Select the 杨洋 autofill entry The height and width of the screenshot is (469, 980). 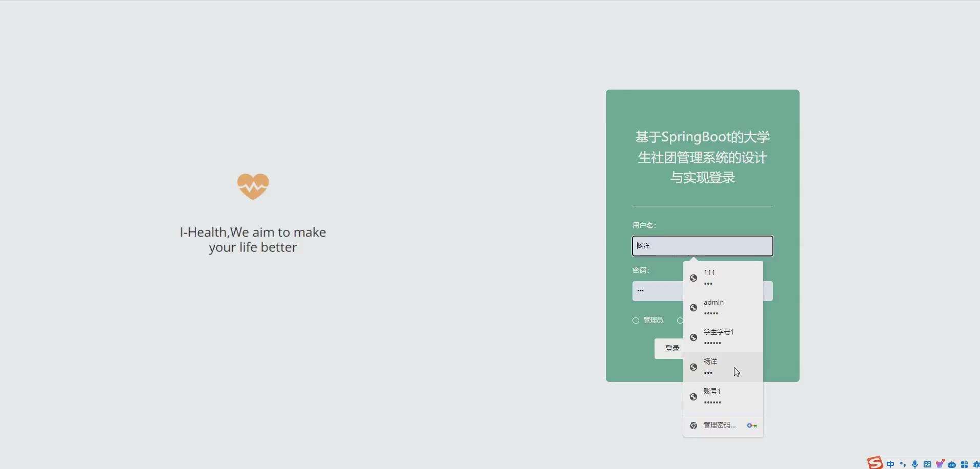tap(718, 367)
